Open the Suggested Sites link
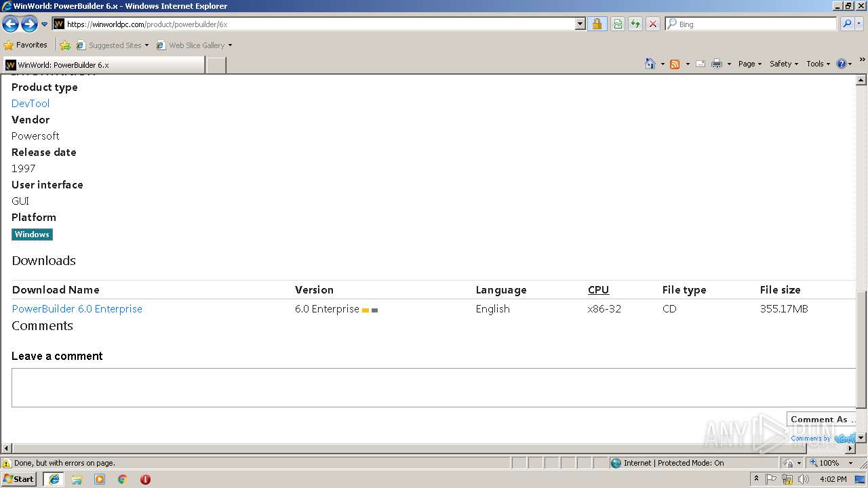Viewport: 868px width, 488px height. pyautogui.click(x=112, y=45)
